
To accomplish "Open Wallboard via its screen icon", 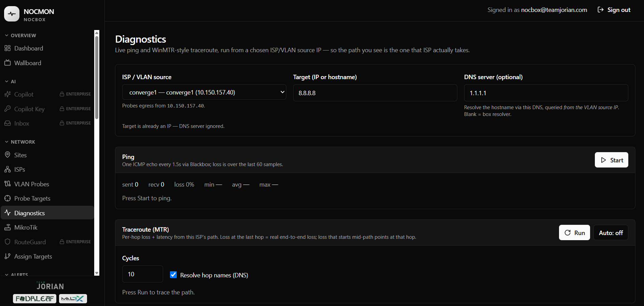I will [x=8, y=63].
